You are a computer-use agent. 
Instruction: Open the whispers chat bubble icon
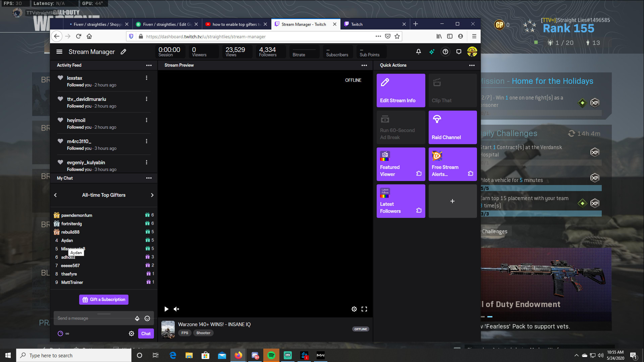click(459, 52)
